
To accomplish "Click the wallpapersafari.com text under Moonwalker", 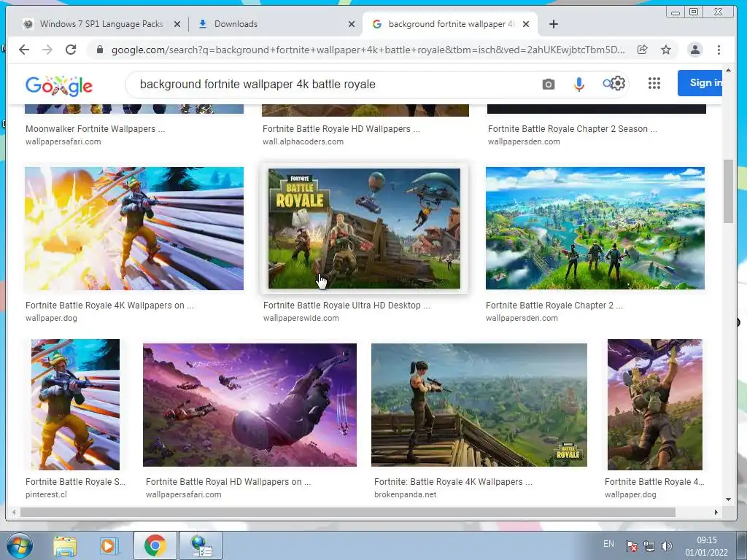I will 63,141.
